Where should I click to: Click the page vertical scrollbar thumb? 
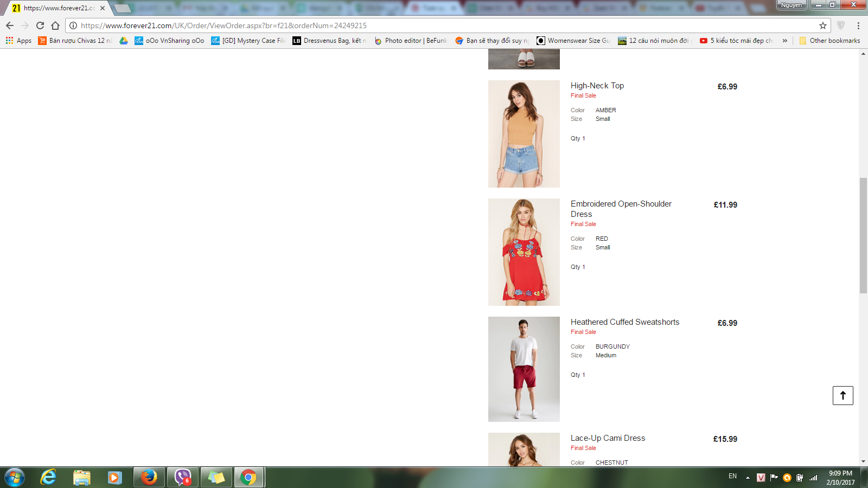[863, 236]
